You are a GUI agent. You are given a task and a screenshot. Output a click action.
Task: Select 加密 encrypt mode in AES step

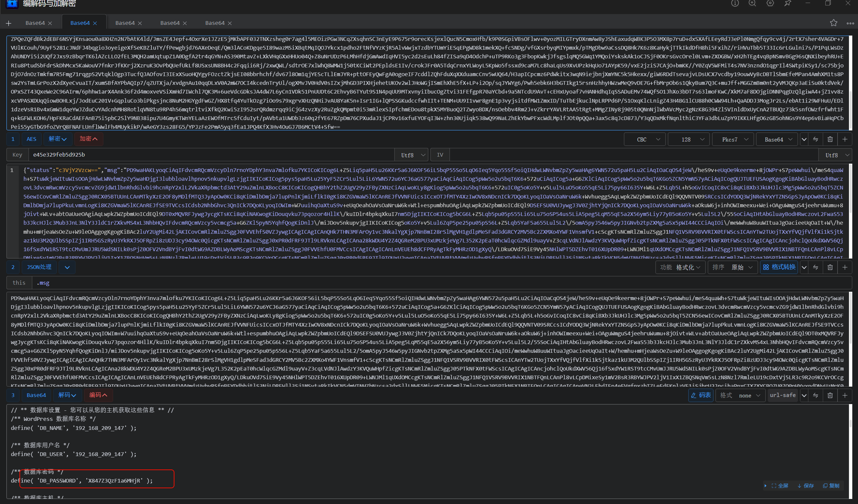(x=89, y=139)
